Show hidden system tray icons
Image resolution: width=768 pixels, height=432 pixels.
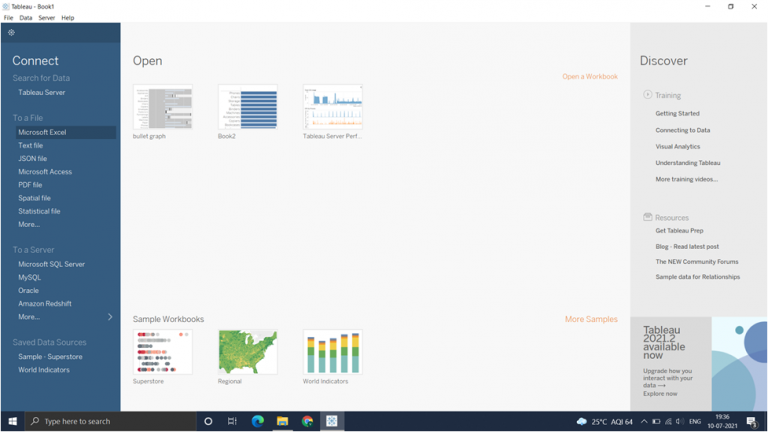tap(644, 422)
